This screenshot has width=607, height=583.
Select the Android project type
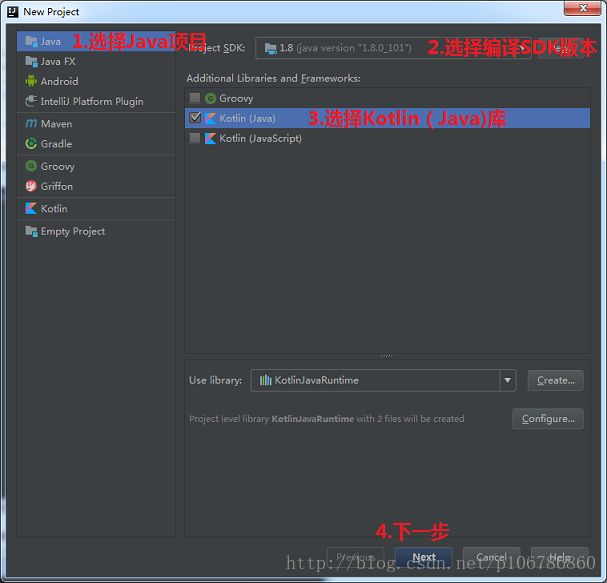pos(96,81)
